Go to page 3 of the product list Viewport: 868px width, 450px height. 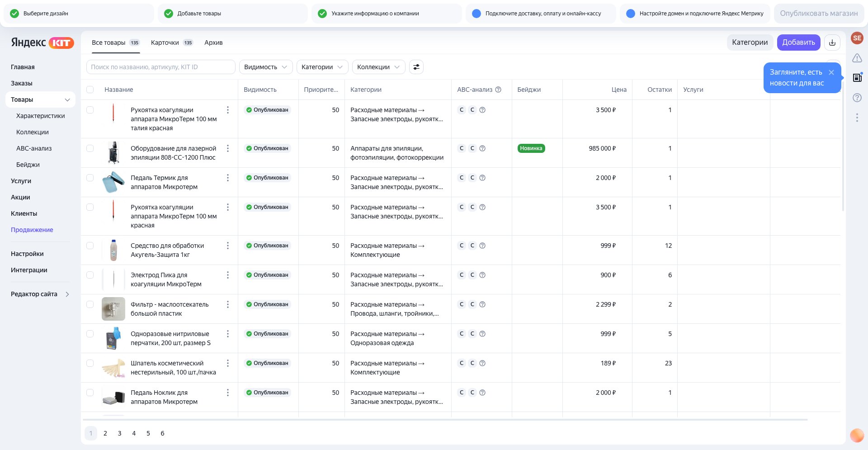click(119, 433)
